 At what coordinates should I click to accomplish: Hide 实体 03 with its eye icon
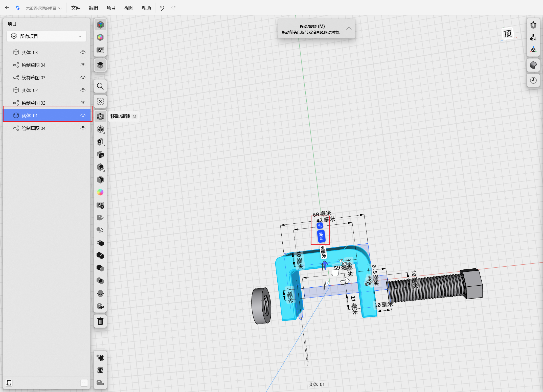point(83,52)
